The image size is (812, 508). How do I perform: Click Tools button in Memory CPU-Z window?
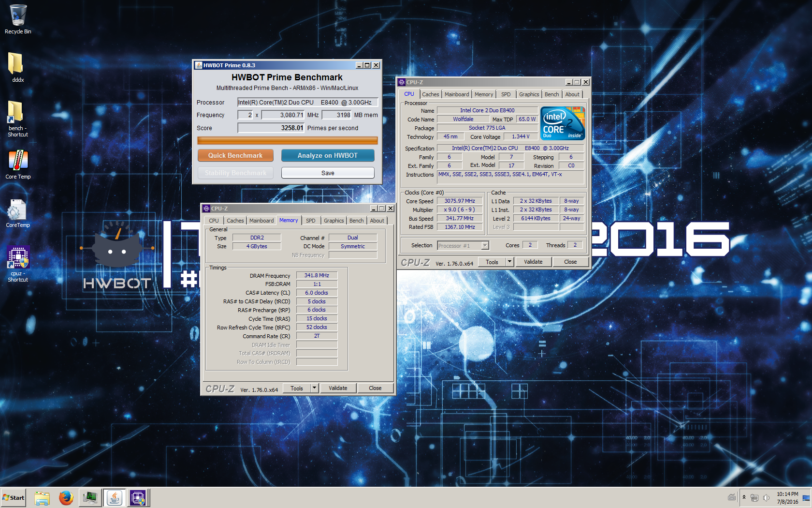(297, 388)
